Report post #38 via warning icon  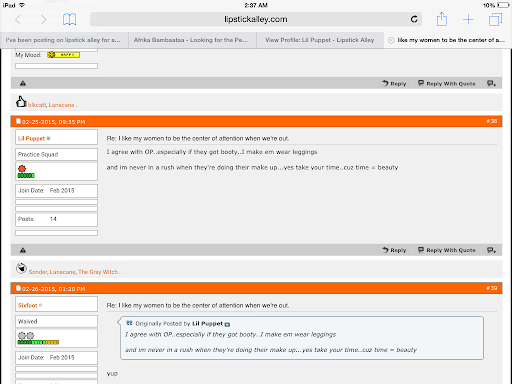[23, 250]
